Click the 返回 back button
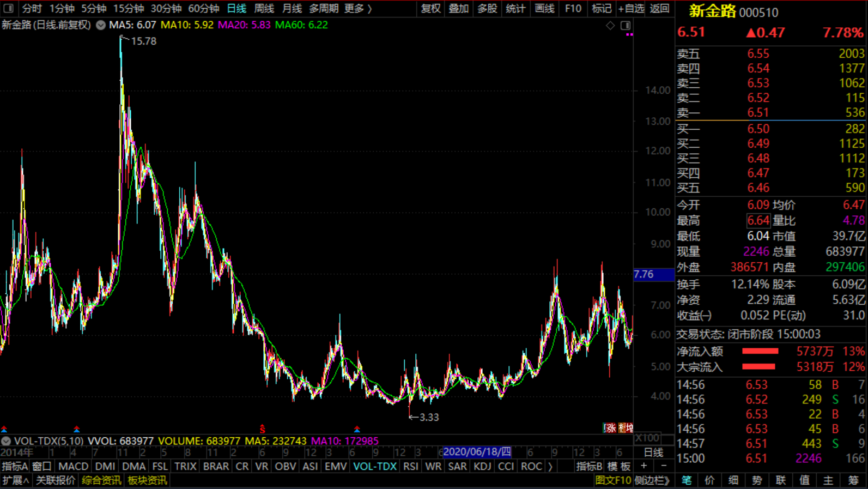The height and width of the screenshot is (489, 868). tap(659, 8)
